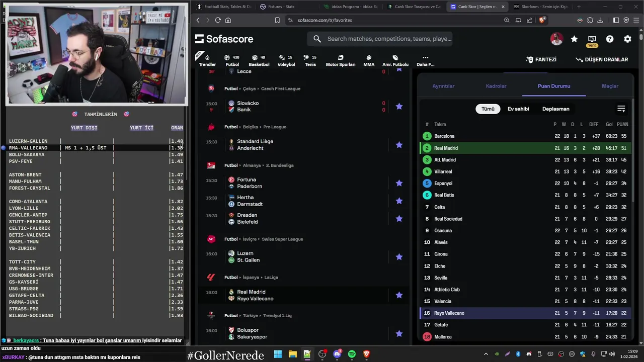This screenshot has width=644, height=362.
Task: Open the browser hamburger menu
Action: click(x=636, y=20)
